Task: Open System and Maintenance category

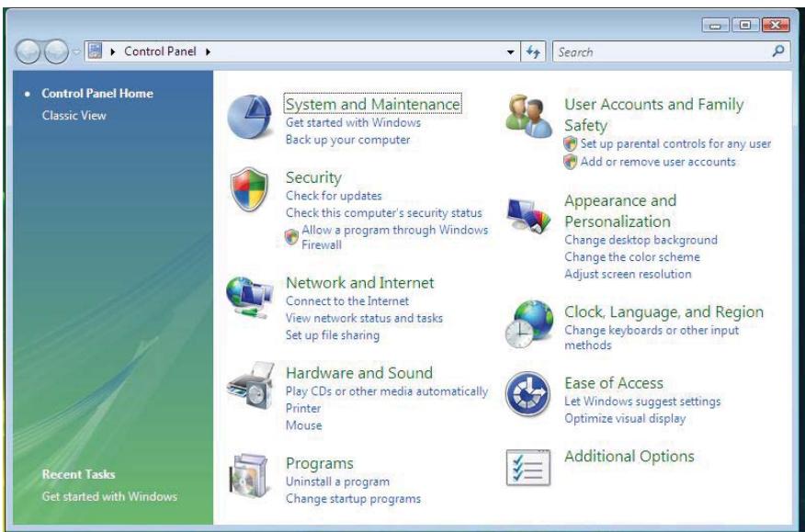Action: pos(373,104)
